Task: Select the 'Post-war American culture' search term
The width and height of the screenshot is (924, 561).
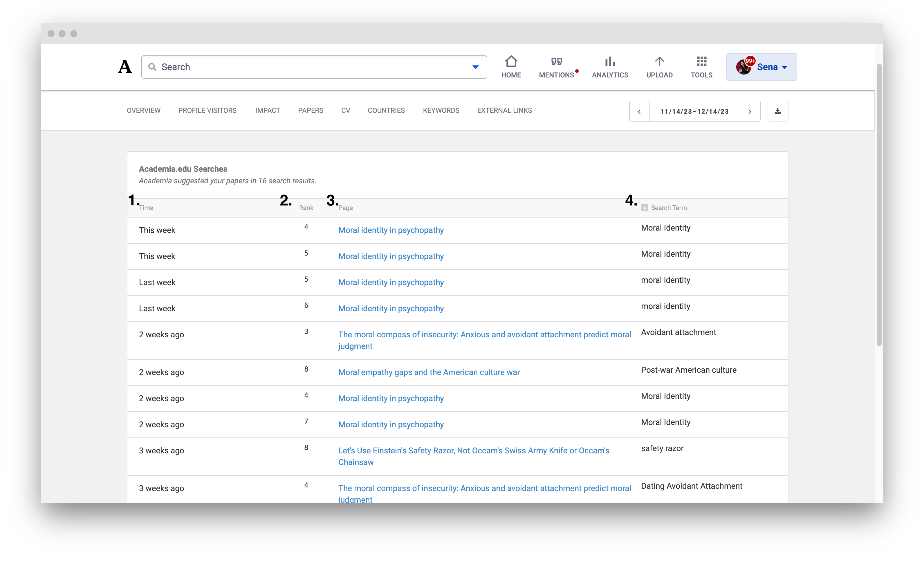Action: pyautogui.click(x=688, y=370)
